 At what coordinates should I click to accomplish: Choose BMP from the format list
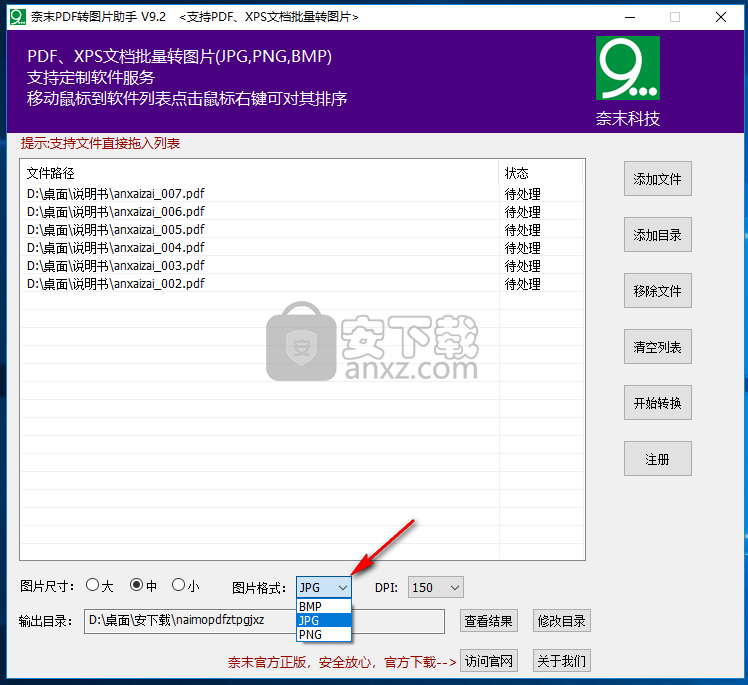point(324,606)
